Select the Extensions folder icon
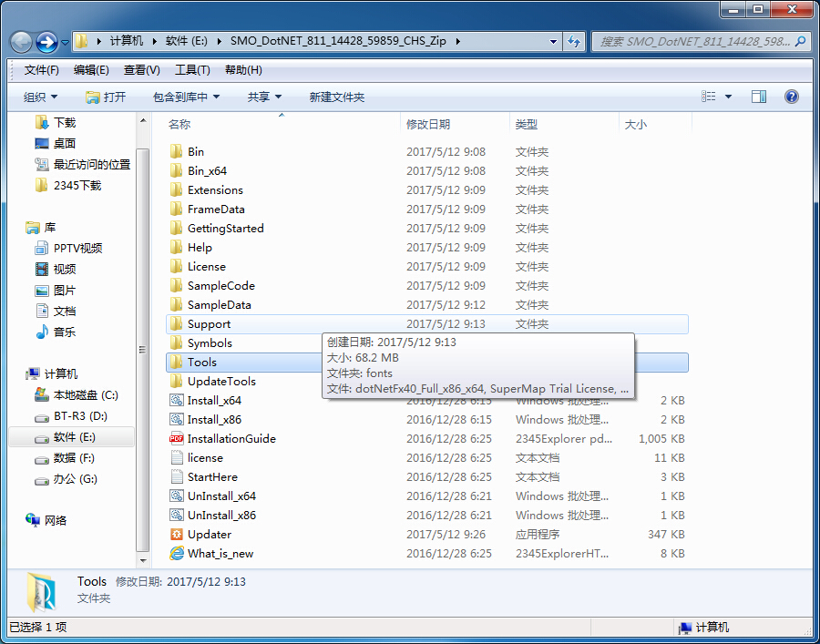Image resolution: width=820 pixels, height=644 pixels. pos(176,189)
